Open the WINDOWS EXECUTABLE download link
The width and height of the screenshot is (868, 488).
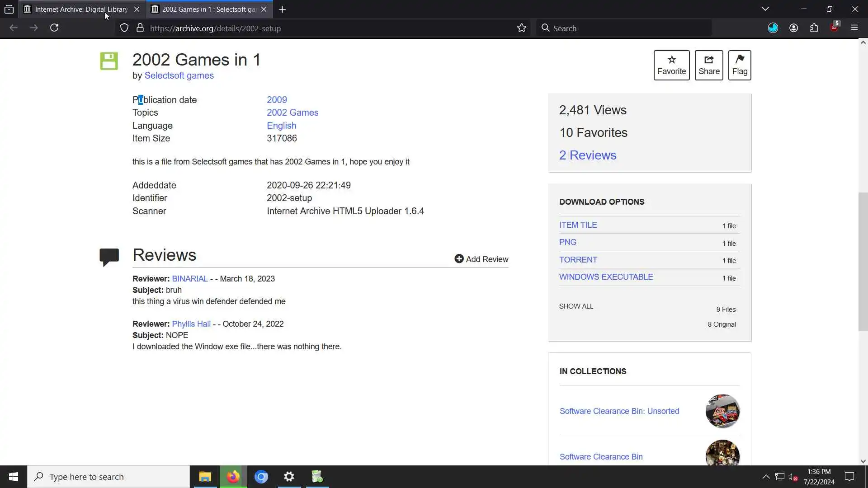click(x=606, y=277)
